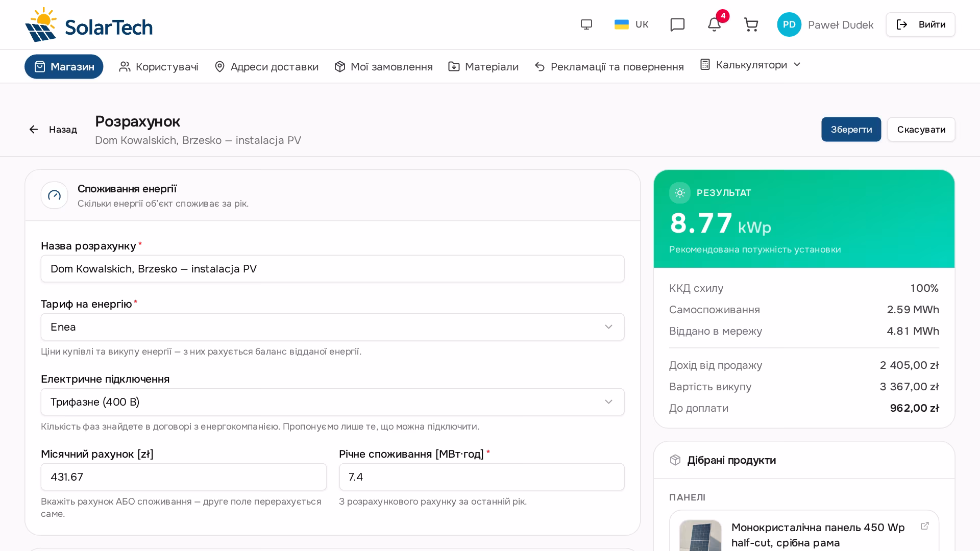Open Paweł Dudek profile name
The height and width of the screenshot is (551, 980).
point(841,24)
